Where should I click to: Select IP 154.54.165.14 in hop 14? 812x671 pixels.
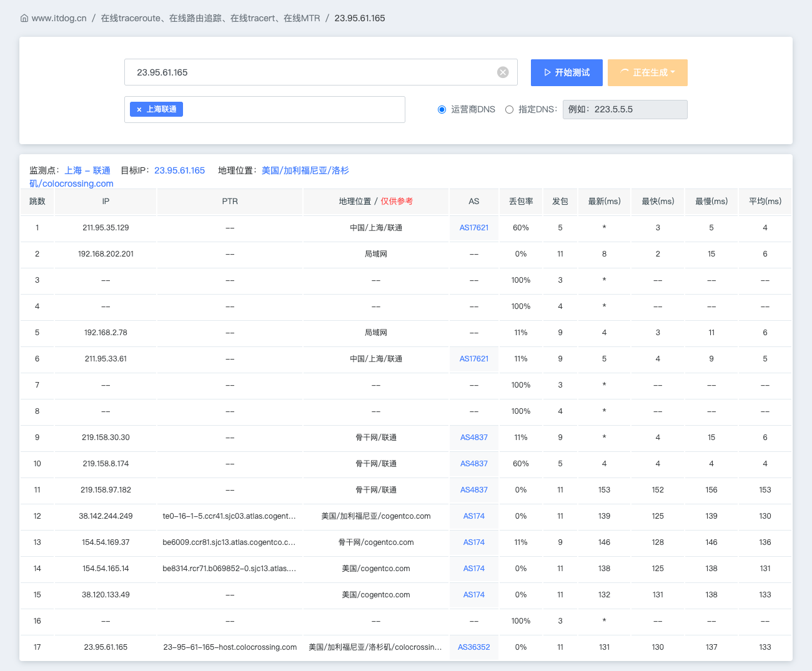tap(106, 569)
